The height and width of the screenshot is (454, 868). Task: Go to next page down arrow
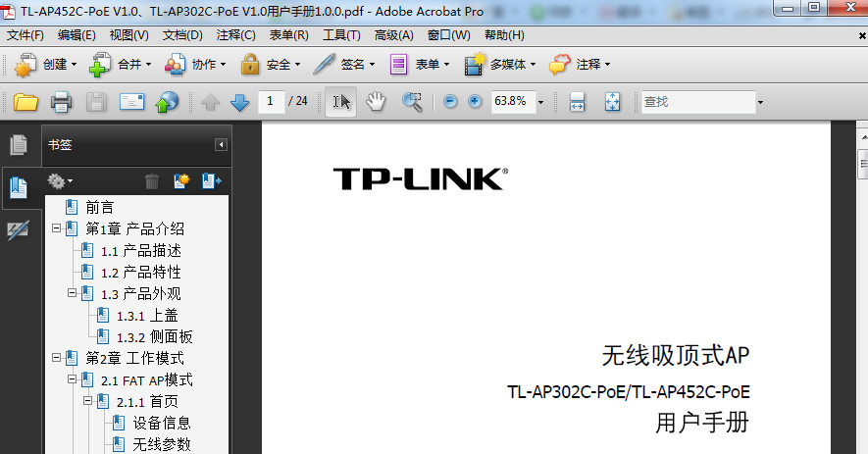click(239, 102)
